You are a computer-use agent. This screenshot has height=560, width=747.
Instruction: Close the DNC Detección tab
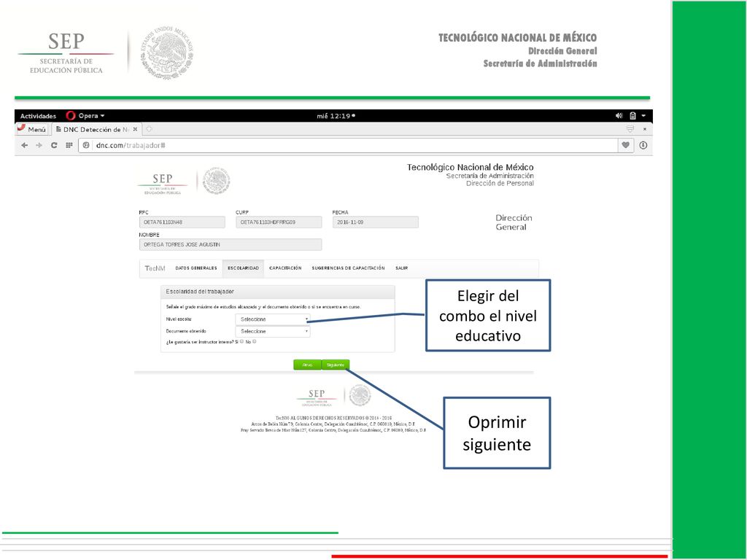pyautogui.click(x=135, y=129)
